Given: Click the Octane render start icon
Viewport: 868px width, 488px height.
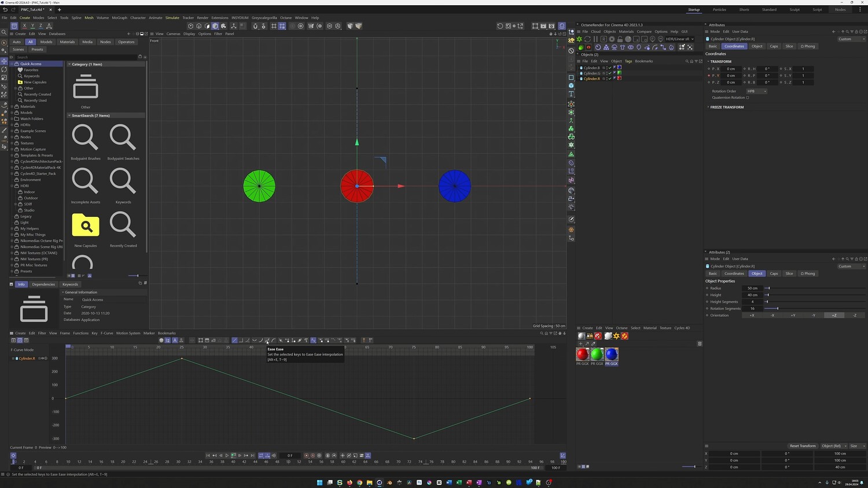Looking at the screenshot, I should tap(579, 39).
